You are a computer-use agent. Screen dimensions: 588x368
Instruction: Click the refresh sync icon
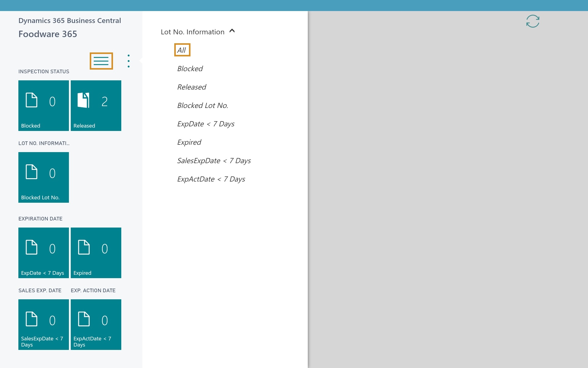(533, 21)
